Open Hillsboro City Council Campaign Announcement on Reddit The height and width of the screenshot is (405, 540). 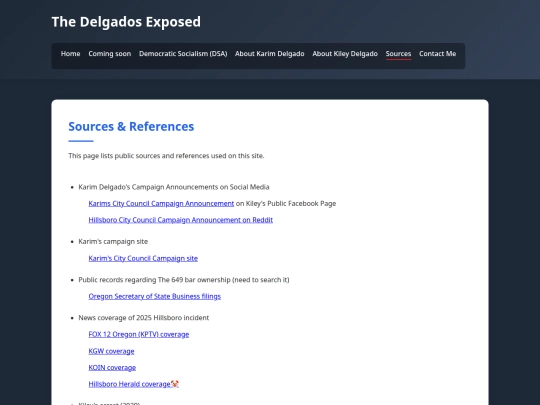coord(180,220)
